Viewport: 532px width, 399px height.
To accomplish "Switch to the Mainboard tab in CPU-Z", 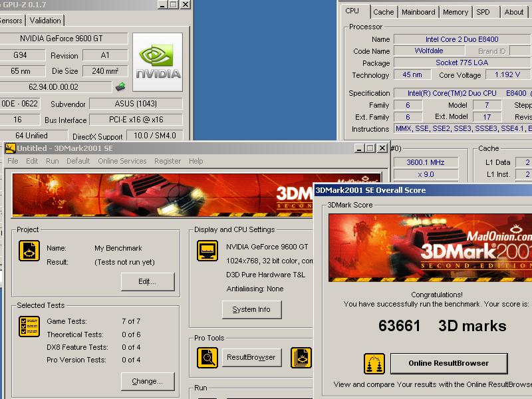I will tap(418, 12).
